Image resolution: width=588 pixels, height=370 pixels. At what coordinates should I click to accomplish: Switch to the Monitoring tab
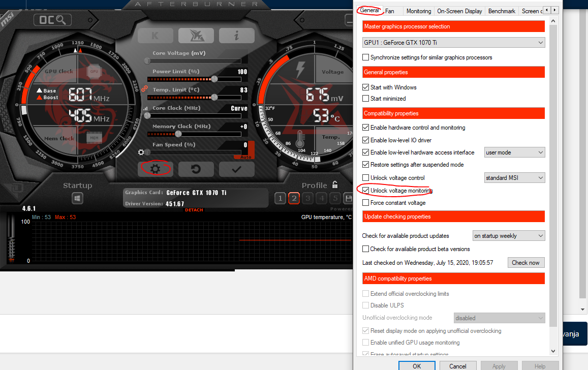pyautogui.click(x=418, y=11)
